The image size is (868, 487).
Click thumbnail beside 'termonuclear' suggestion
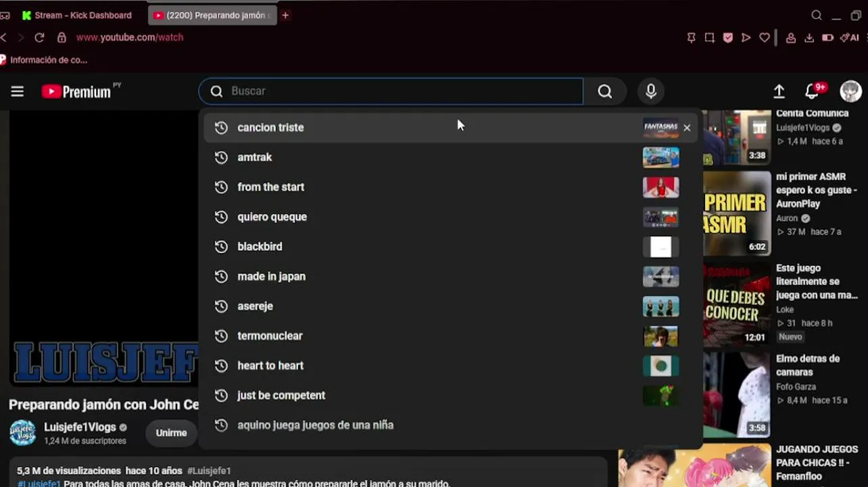click(660, 336)
